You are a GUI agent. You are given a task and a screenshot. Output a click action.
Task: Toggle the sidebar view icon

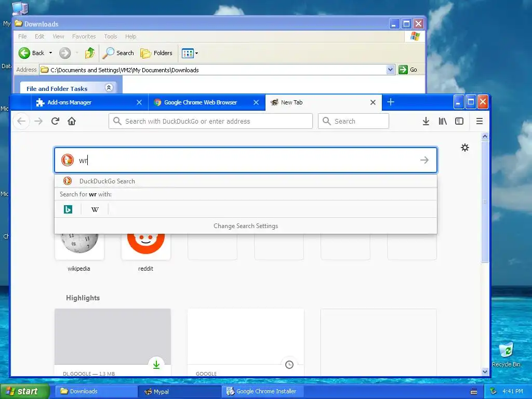tap(459, 121)
